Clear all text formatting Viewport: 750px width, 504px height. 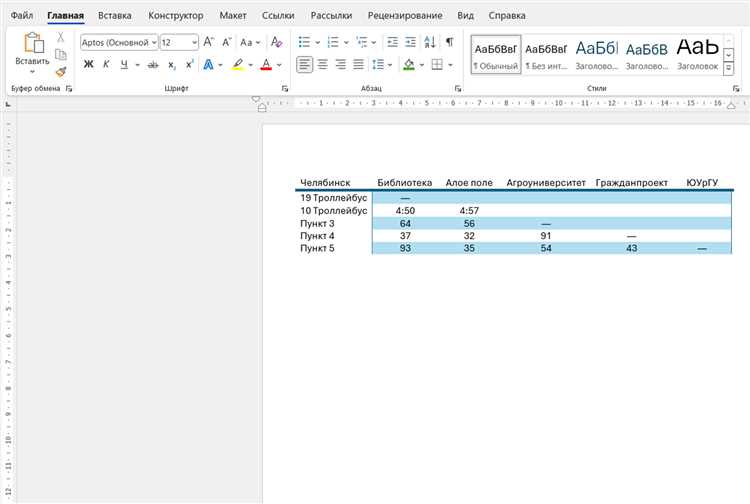276,42
